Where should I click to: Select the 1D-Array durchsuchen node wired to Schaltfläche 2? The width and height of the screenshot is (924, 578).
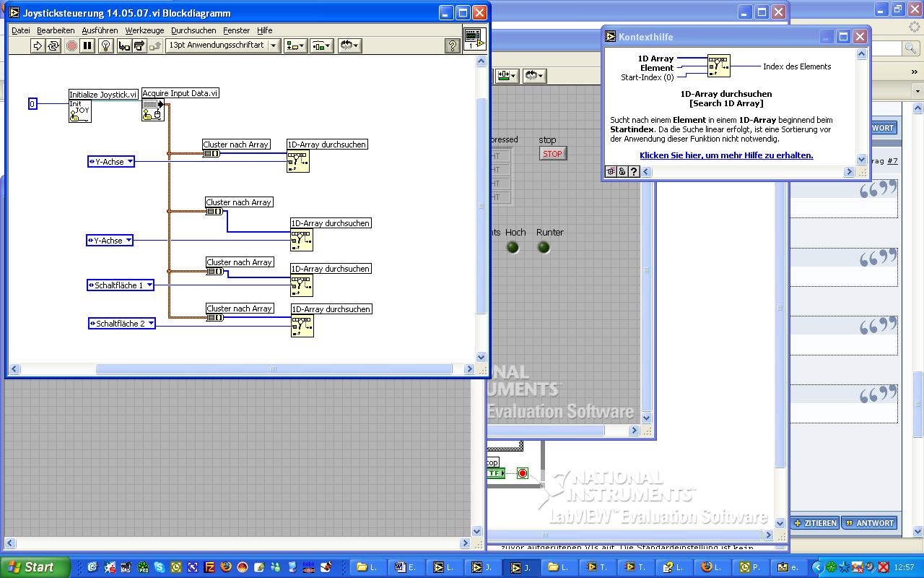(302, 326)
